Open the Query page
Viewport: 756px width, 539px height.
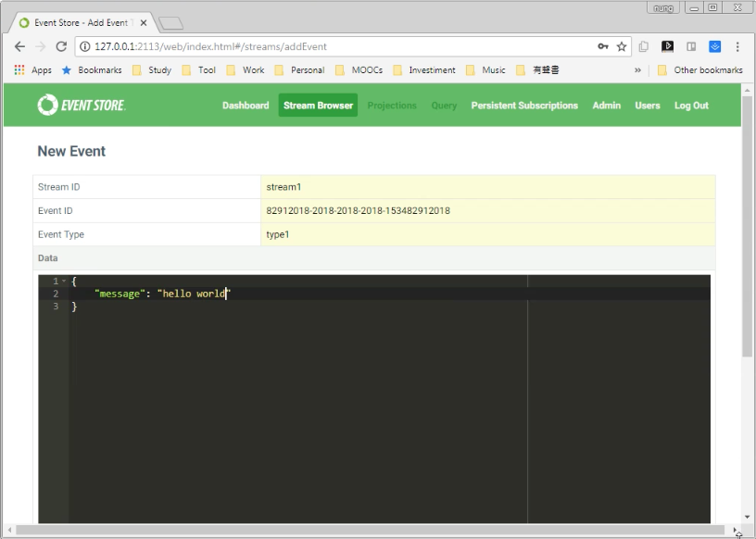pos(444,105)
